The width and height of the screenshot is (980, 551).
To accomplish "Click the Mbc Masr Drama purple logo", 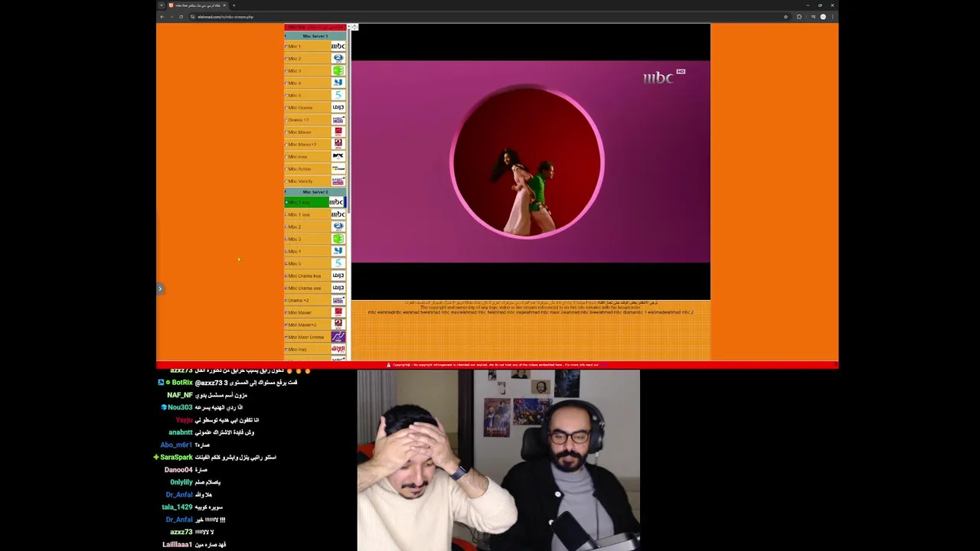I will (338, 337).
